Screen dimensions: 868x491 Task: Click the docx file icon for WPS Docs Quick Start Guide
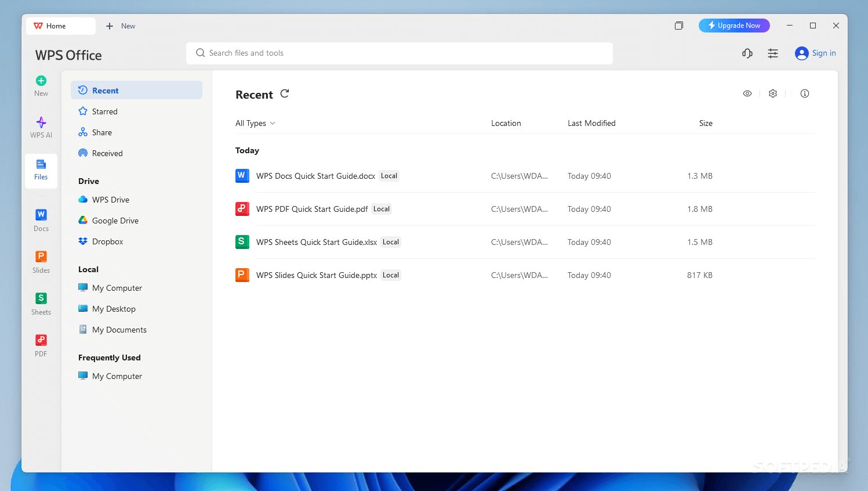click(242, 176)
